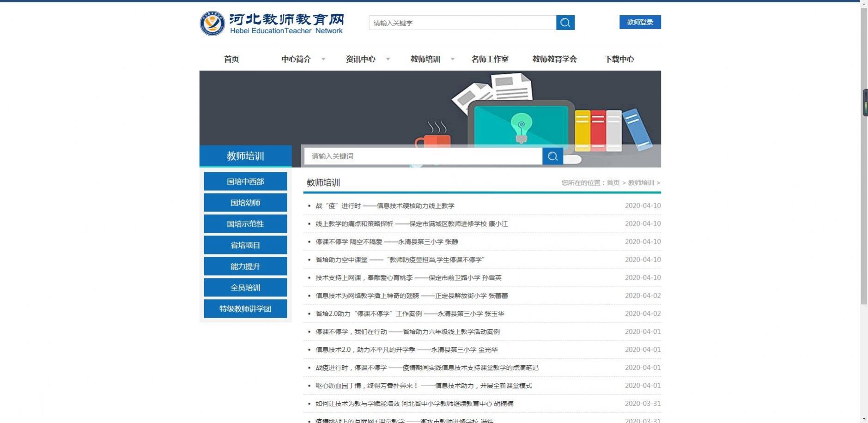868x423 pixels.
Task: Select sidebar item 全员培训
Action: pos(245,287)
